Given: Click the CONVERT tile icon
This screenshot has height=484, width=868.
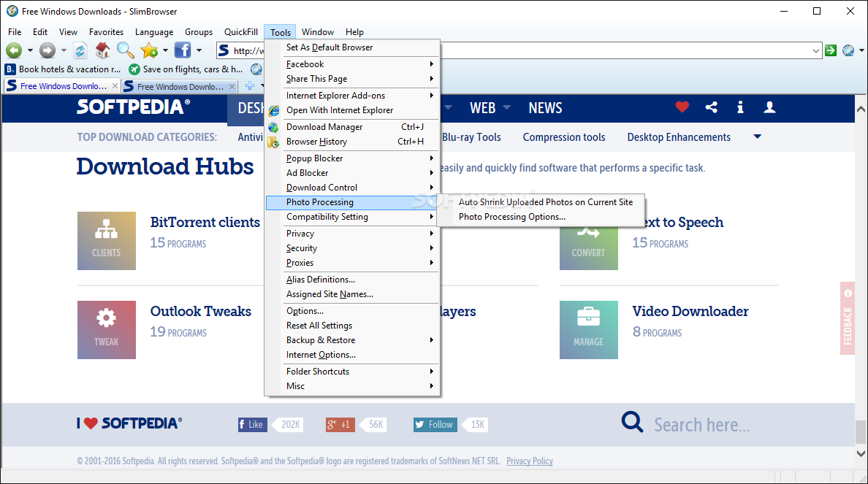Looking at the screenshot, I should (x=588, y=247).
